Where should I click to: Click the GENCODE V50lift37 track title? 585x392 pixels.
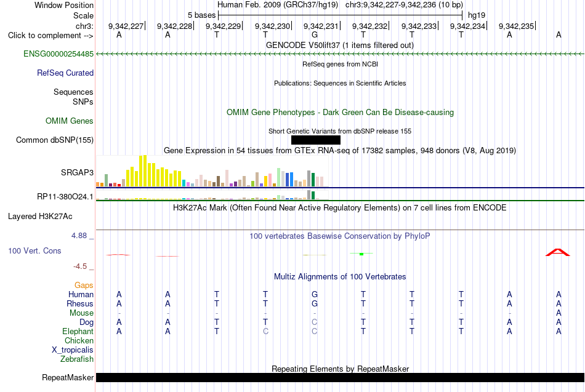pos(339,45)
